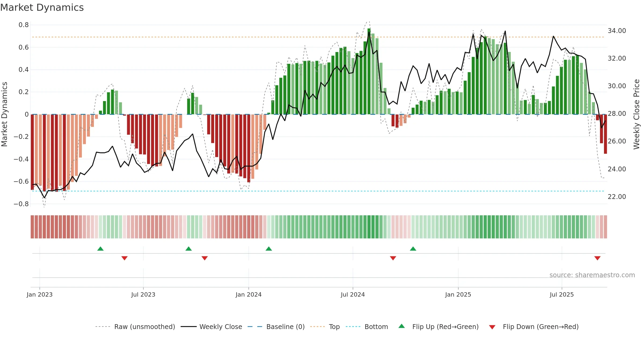Toggle Flip Down (Green→Red) legend entry
The height and width of the screenshot is (362, 644).
(533, 327)
